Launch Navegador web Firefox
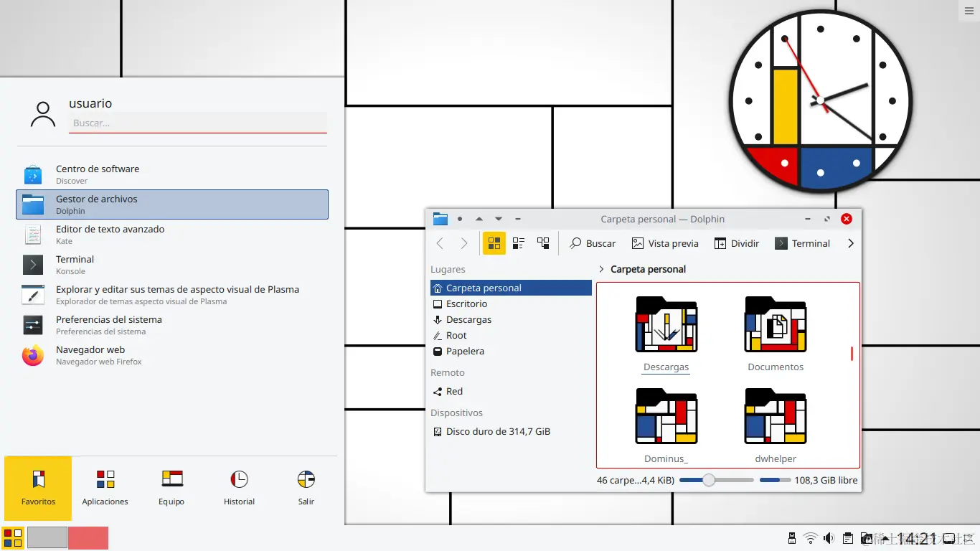This screenshot has height=551, width=980. click(x=172, y=355)
